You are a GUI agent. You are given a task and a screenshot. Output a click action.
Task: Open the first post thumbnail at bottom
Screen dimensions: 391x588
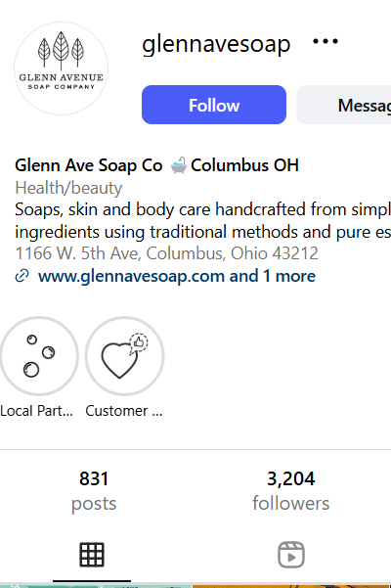tap(96, 586)
